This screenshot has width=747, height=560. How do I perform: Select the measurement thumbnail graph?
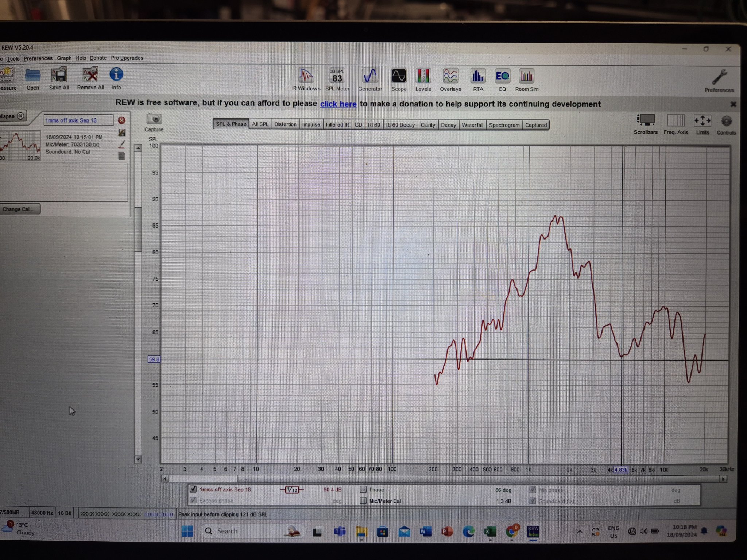click(x=20, y=145)
